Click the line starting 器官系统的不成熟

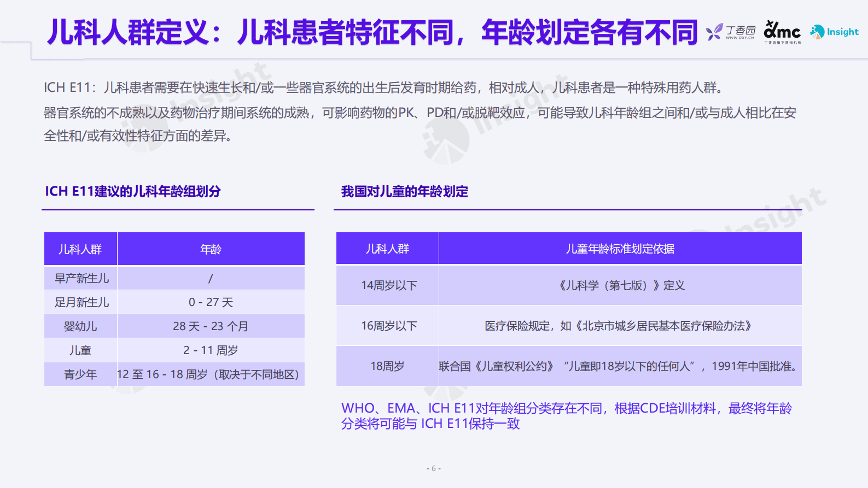(420, 124)
